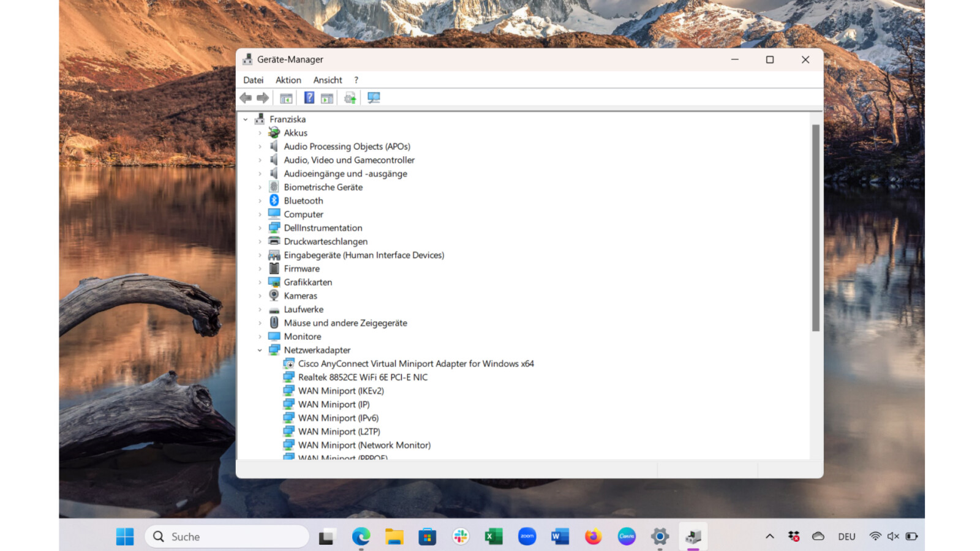
Task: Collapse the Netzwerkadapter category
Action: [x=260, y=350]
